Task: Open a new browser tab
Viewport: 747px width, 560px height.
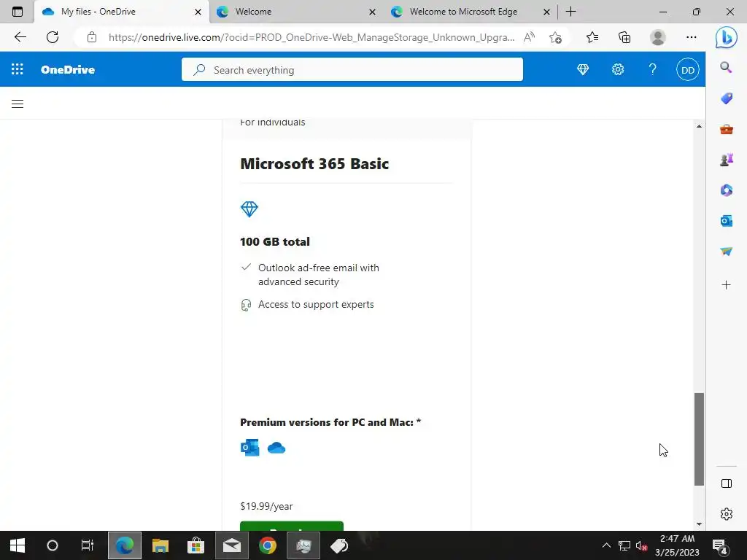Action: [570, 12]
